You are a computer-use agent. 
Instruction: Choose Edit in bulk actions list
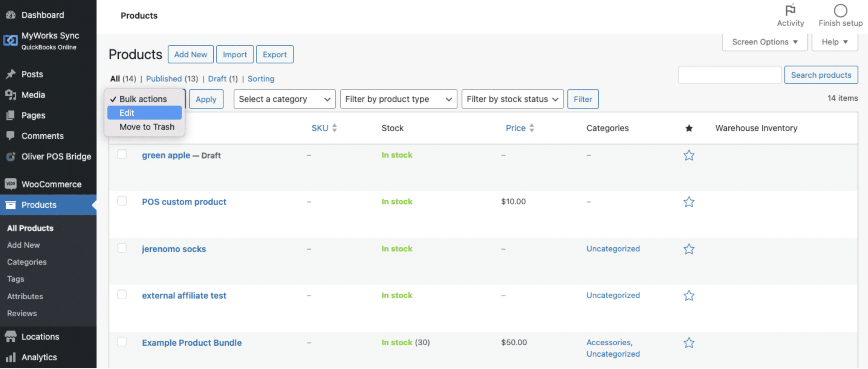tap(144, 113)
